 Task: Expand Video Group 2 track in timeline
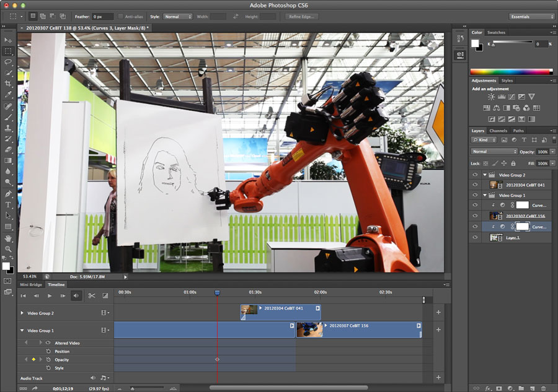tap(22, 313)
